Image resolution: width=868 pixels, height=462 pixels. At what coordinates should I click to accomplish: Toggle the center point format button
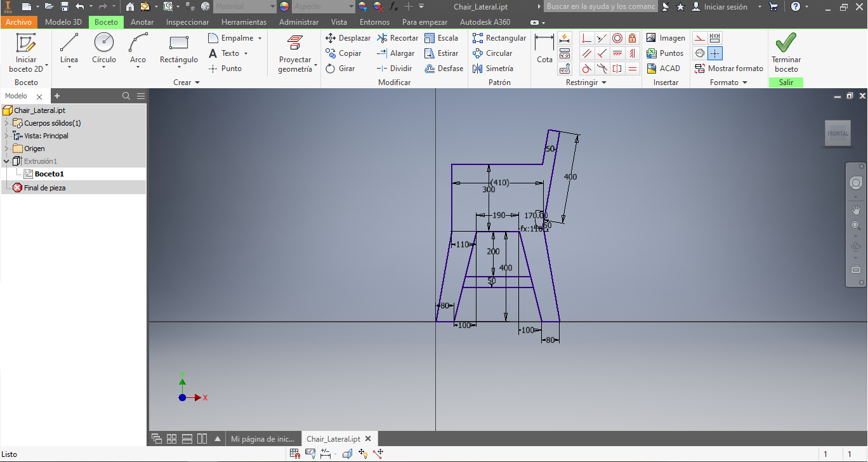tap(714, 53)
